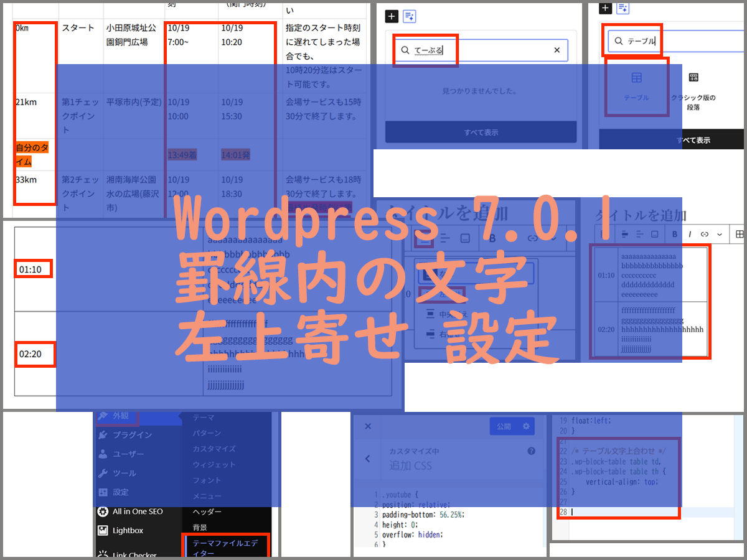Screen dimensions: 747x560
Task: Click the boxed 02:20 cell in the left preview table
Action: 35,354
